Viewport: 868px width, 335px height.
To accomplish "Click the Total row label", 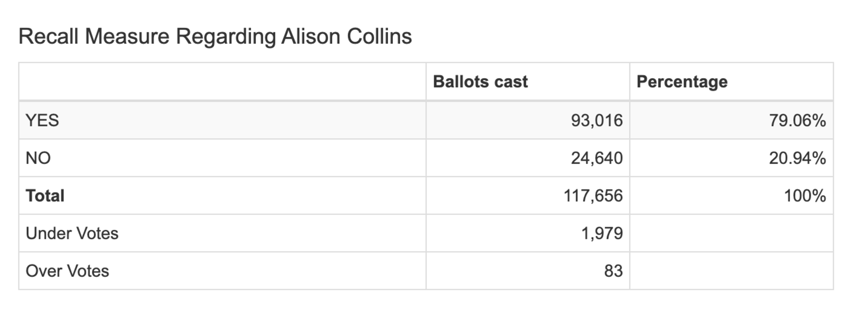I will [x=45, y=196].
